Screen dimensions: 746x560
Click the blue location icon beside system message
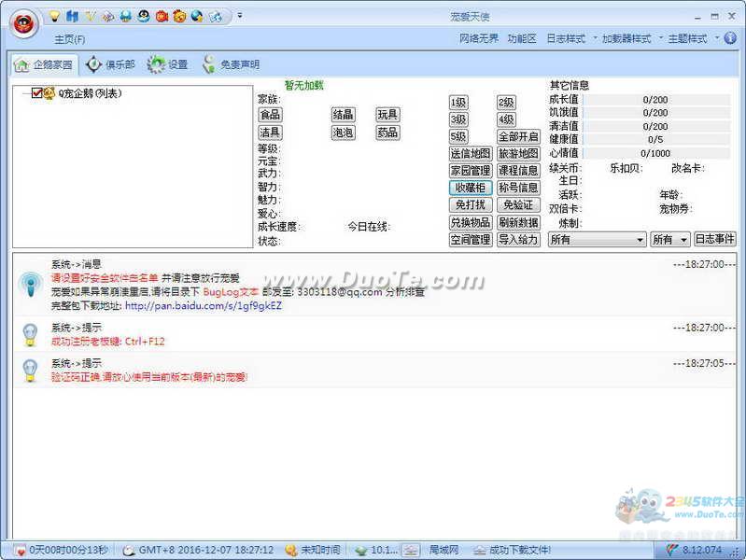31,283
